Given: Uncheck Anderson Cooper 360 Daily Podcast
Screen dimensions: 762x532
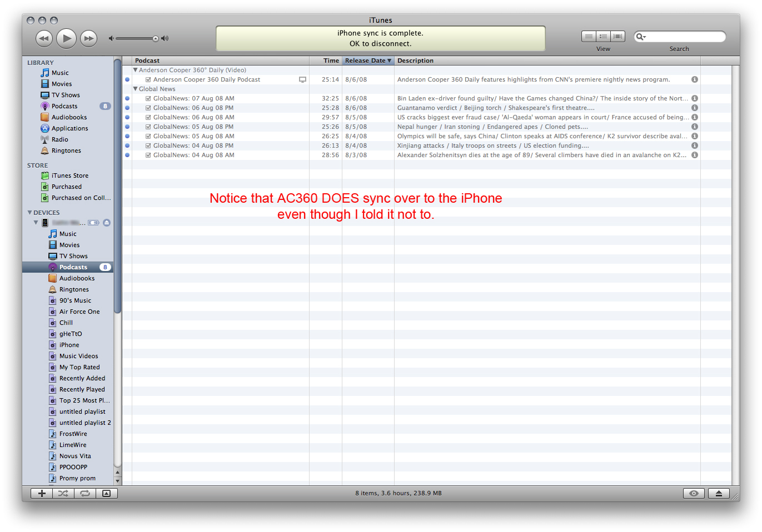Looking at the screenshot, I should pyautogui.click(x=148, y=79).
